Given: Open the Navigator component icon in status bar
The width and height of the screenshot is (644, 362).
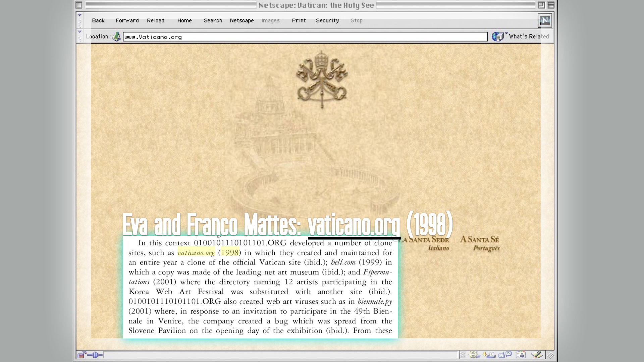Looking at the screenshot, I should (474, 355).
